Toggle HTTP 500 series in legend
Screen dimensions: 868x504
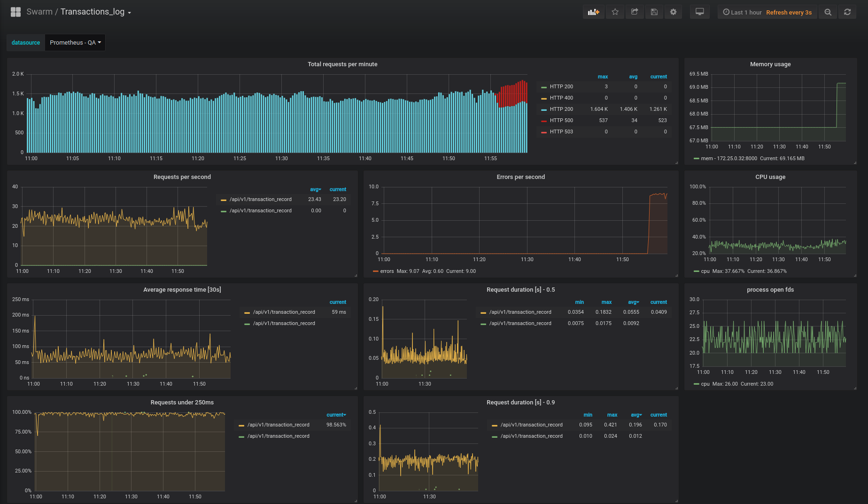561,121
